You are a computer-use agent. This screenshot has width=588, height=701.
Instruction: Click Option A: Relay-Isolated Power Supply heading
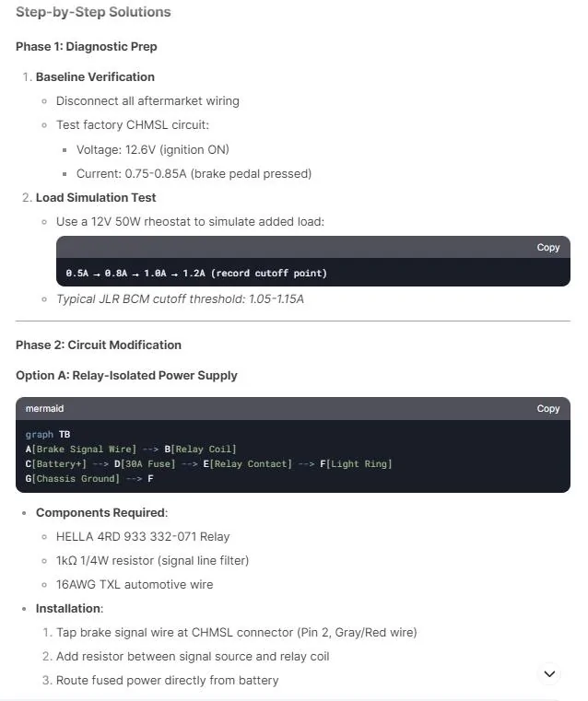coord(126,376)
